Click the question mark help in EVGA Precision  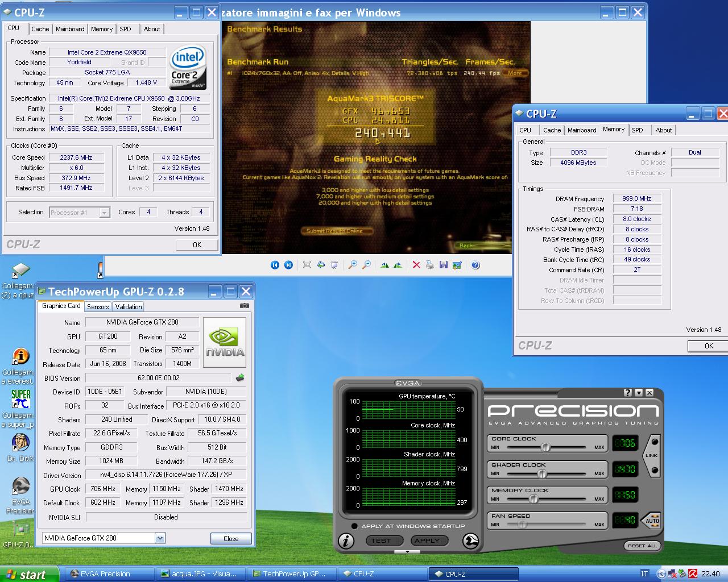click(628, 393)
